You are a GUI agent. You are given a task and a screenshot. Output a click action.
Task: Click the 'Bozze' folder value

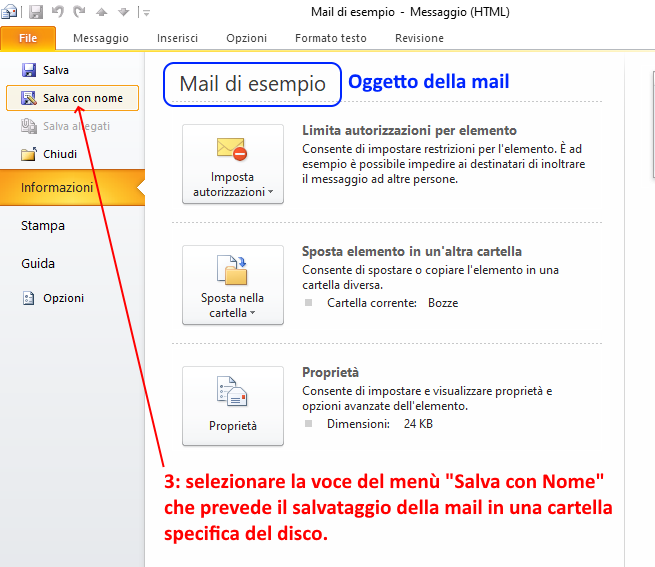coord(443,303)
